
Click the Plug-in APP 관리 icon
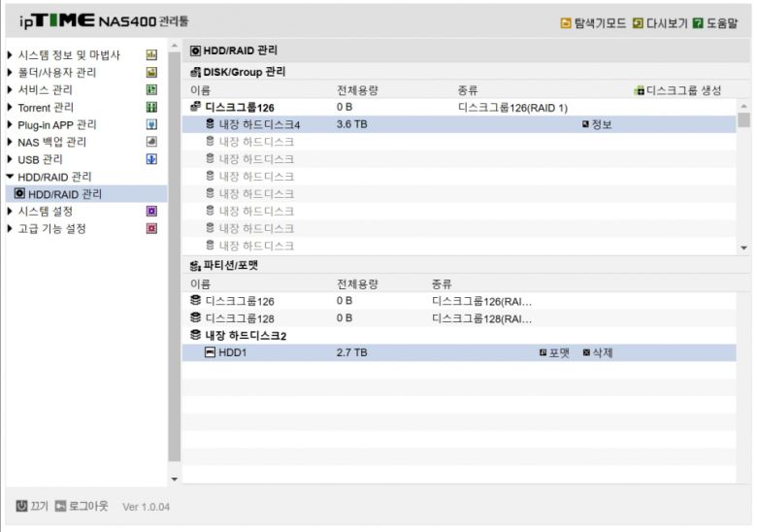[x=151, y=124]
